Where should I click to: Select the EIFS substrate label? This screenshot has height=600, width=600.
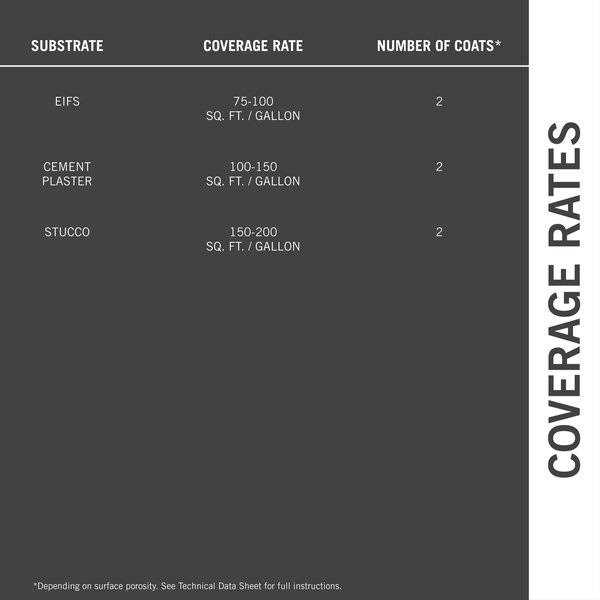pyautogui.click(x=67, y=102)
